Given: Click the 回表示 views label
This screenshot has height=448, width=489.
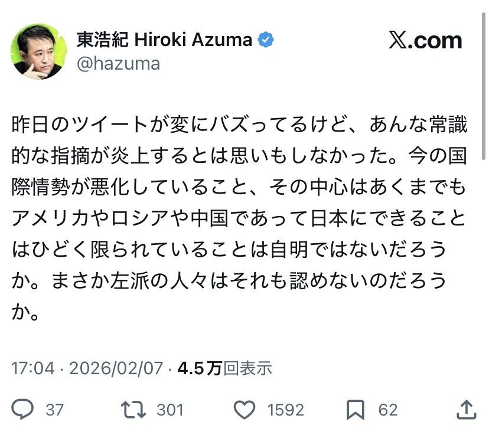Looking at the screenshot, I should pyautogui.click(x=247, y=368).
